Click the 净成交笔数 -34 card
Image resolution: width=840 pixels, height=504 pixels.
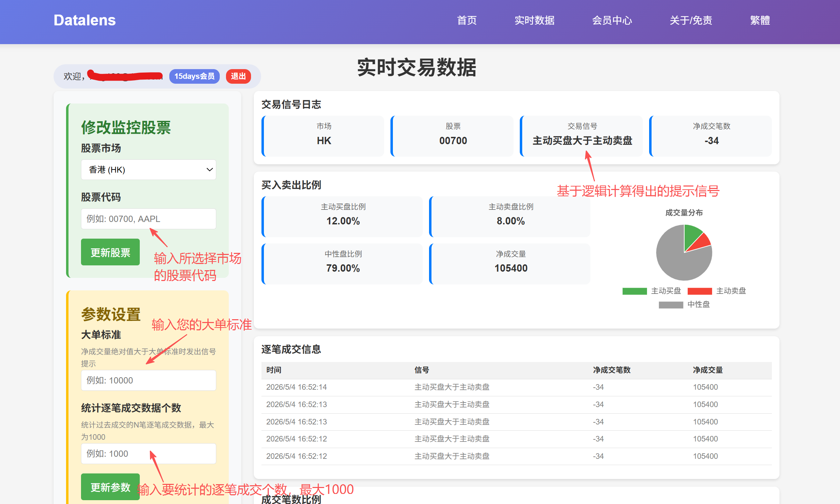[x=711, y=136]
